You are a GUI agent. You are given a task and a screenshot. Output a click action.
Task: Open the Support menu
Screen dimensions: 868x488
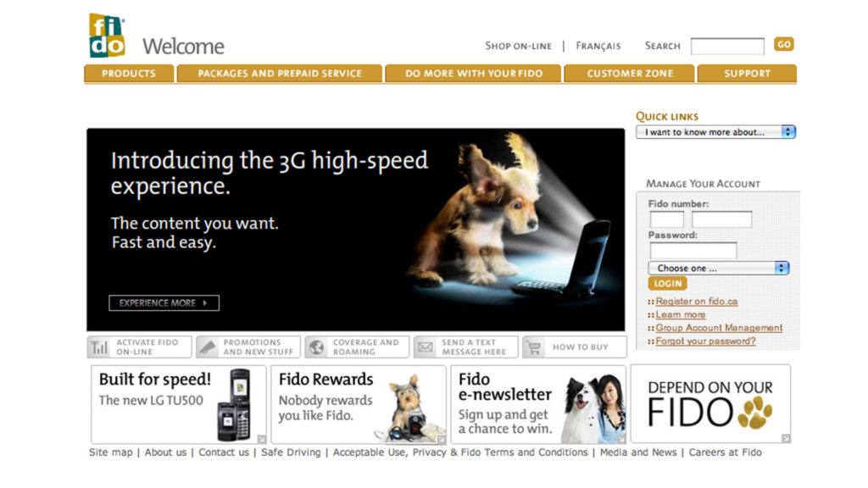pos(747,74)
